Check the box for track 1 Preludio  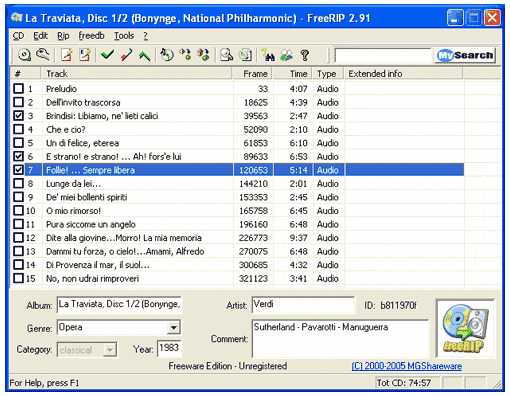coord(19,88)
